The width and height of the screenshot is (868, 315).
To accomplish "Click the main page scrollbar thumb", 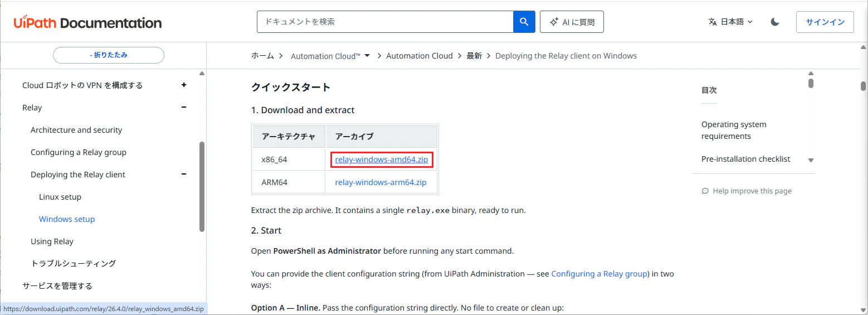I will click(x=863, y=86).
